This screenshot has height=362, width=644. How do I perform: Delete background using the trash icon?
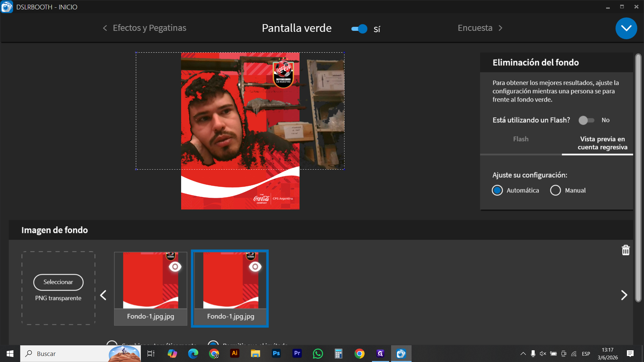pyautogui.click(x=626, y=250)
